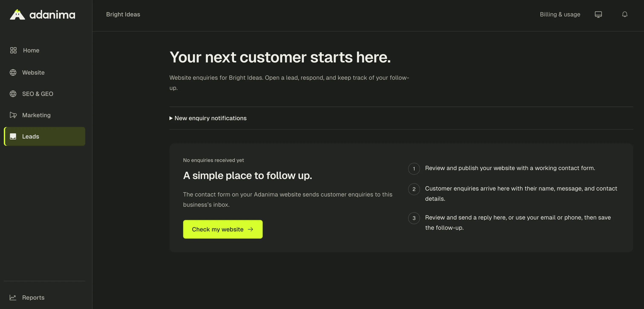This screenshot has height=309, width=644.
Task: Click the monitor display icon in header
Action: (x=598, y=14)
